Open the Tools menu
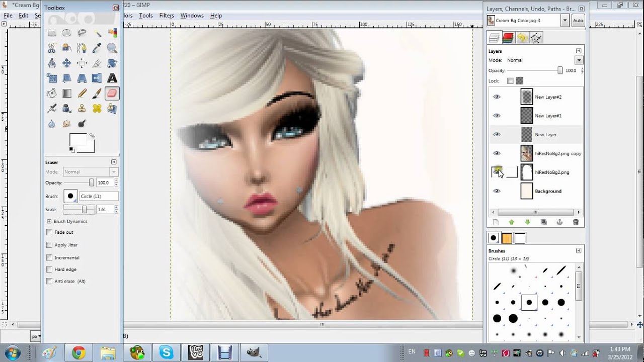The height and width of the screenshot is (362, 644). [x=146, y=16]
